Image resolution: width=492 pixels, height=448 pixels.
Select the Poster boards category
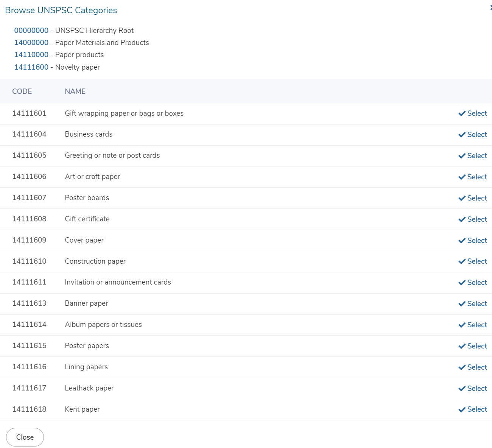pos(473,198)
